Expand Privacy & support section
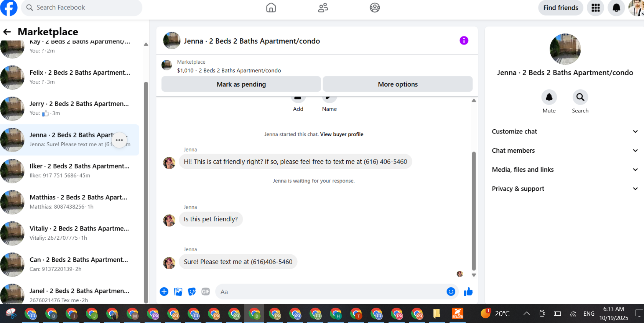 (x=565, y=189)
